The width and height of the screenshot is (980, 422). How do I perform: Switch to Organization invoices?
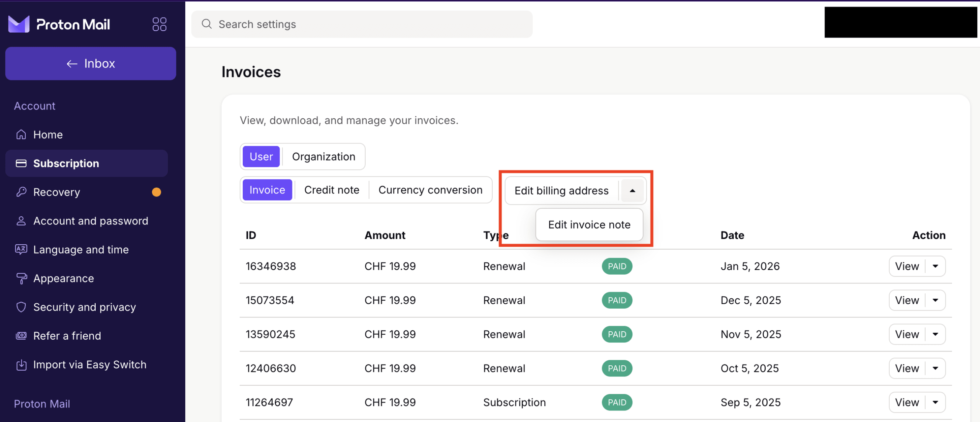[x=323, y=156]
